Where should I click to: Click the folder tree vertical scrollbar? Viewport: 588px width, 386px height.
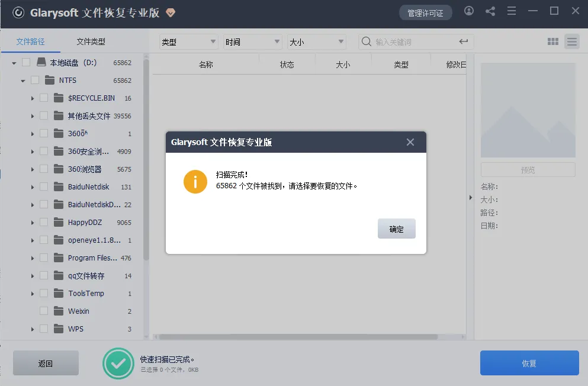tap(146, 159)
